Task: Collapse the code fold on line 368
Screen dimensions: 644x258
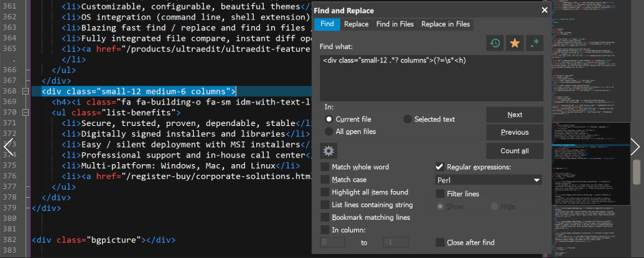Action: [25, 90]
